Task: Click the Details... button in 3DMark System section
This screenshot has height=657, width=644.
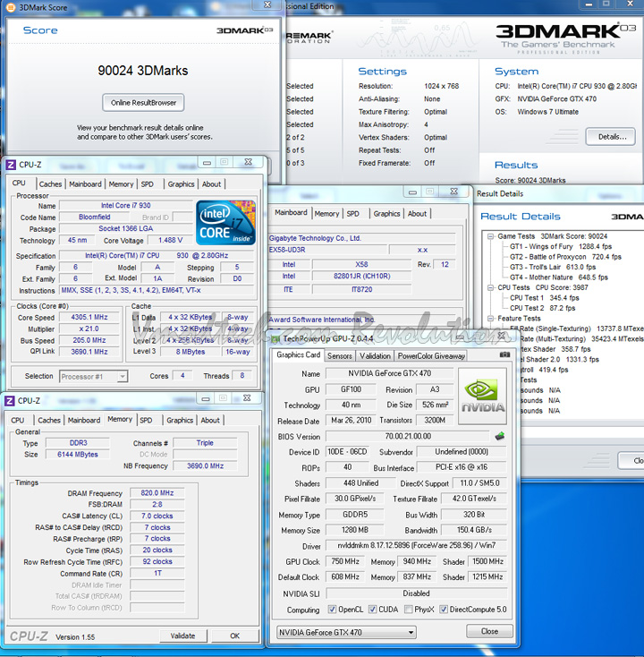Action: (x=611, y=137)
